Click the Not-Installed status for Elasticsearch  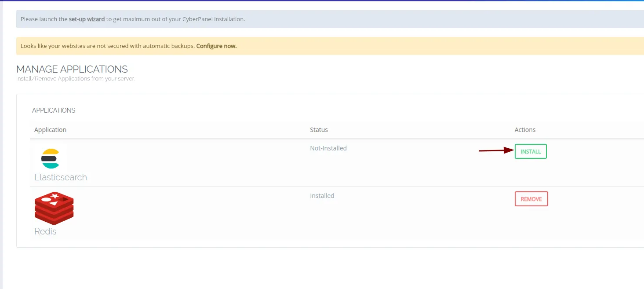coord(328,148)
